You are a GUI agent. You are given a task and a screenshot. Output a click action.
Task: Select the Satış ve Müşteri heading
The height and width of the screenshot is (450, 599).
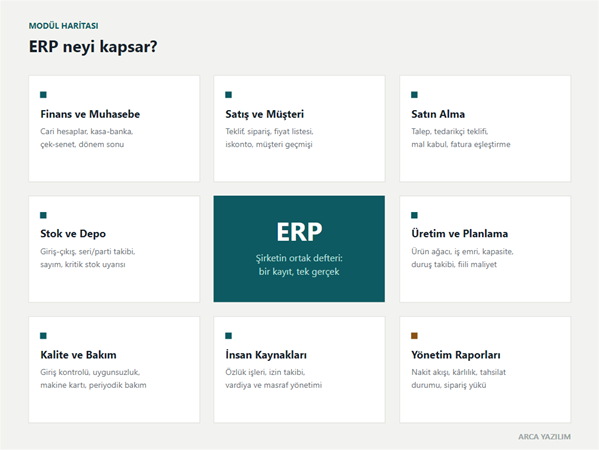(265, 114)
